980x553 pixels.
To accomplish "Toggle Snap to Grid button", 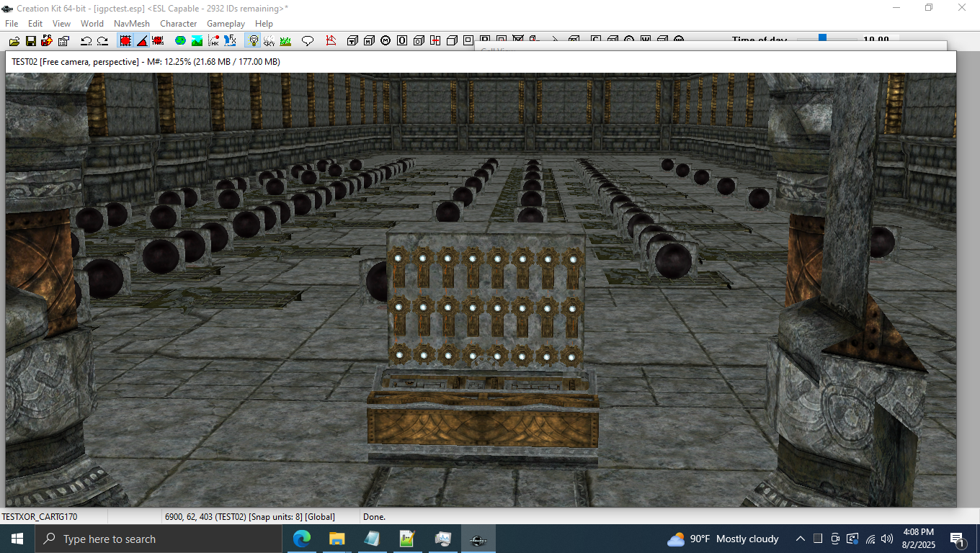I will click(125, 41).
